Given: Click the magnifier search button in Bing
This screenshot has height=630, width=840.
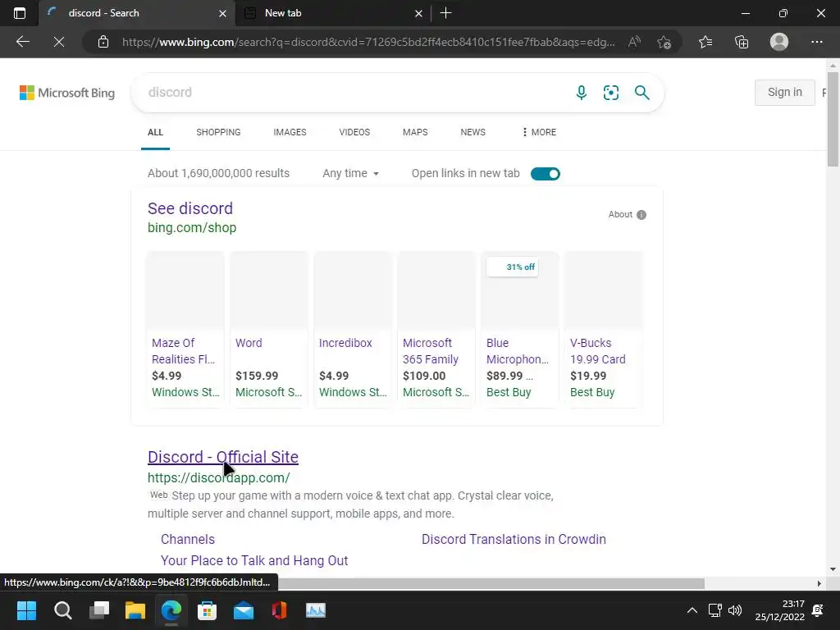Looking at the screenshot, I should (x=641, y=93).
